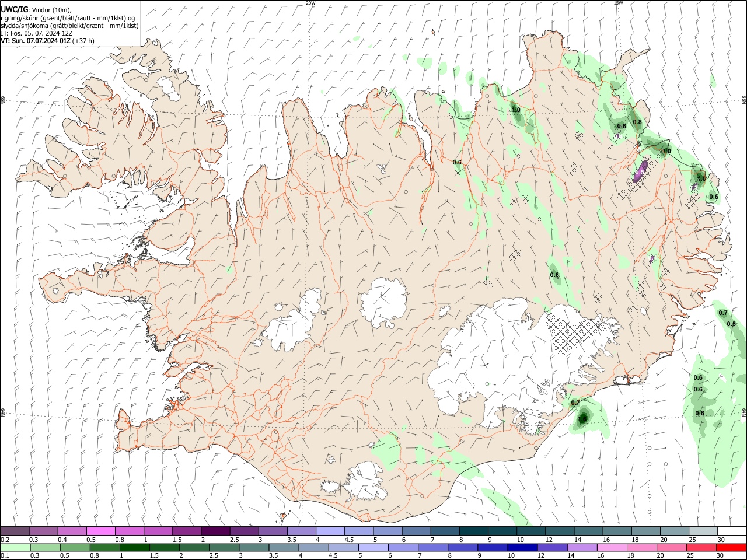Screen dimensions: 747x560
Task: Click the purple sleet patch in northeast Iceland
Action: [x=641, y=171]
